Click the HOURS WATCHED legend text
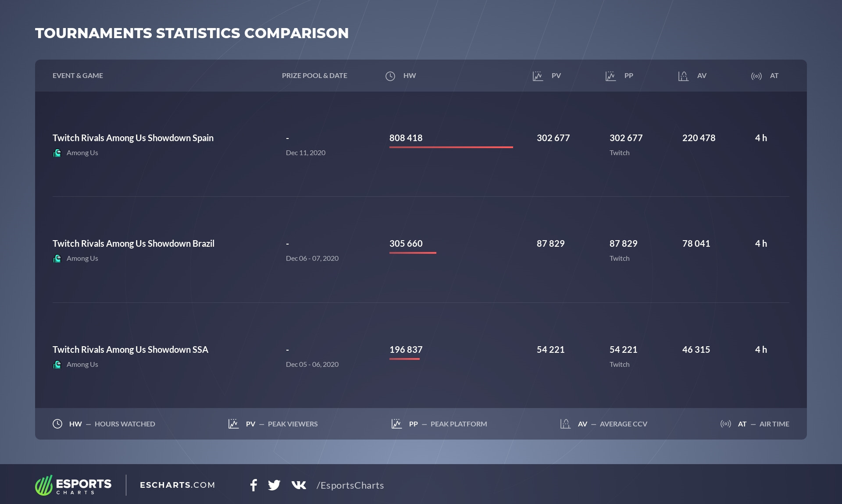Viewport: 842px width, 504px height. tap(125, 424)
